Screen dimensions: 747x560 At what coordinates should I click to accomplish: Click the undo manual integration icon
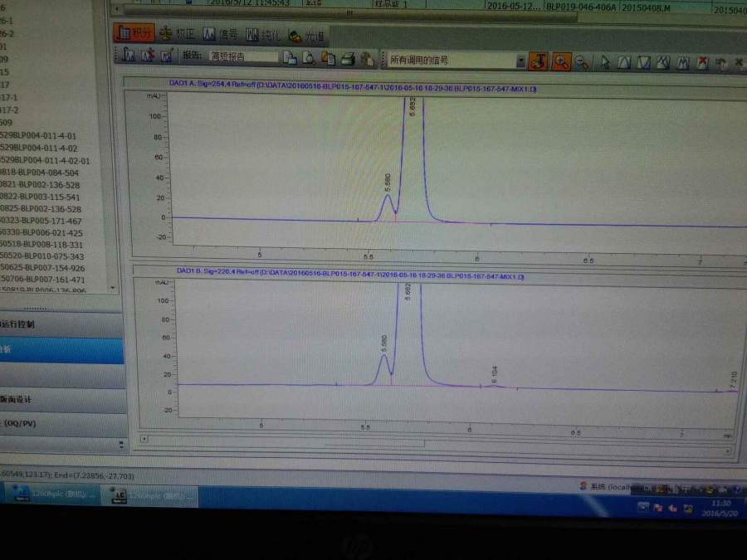720,63
